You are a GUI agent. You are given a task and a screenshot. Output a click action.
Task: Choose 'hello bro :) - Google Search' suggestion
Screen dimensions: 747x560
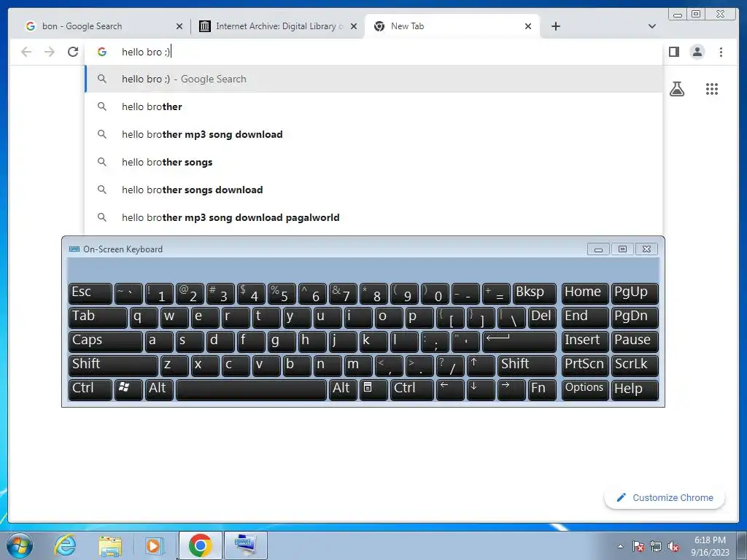tap(374, 79)
